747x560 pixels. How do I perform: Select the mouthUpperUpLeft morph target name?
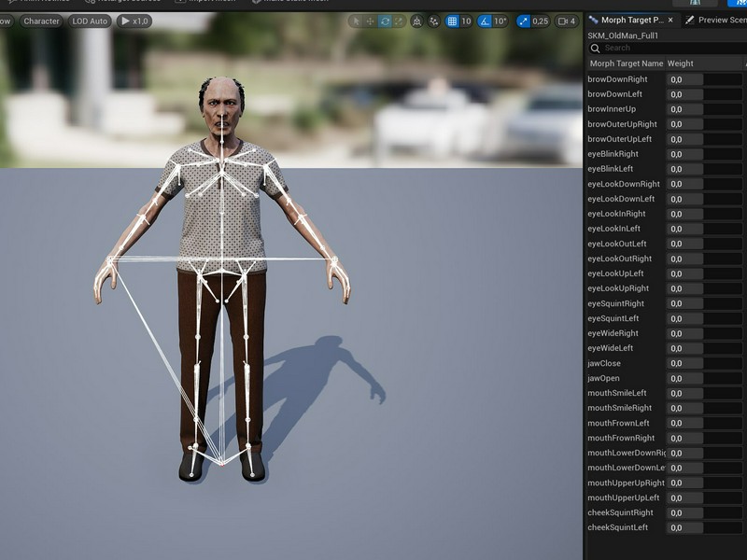[x=623, y=497]
